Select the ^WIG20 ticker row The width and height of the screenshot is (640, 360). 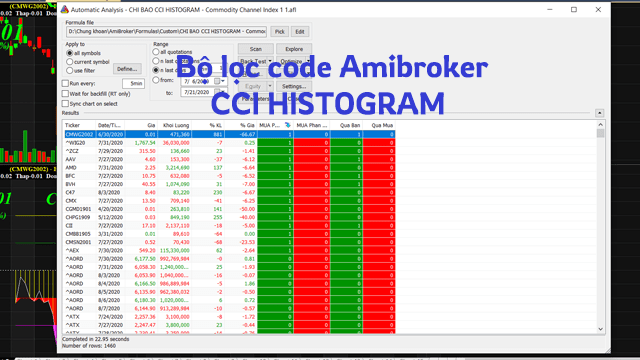click(x=229, y=143)
